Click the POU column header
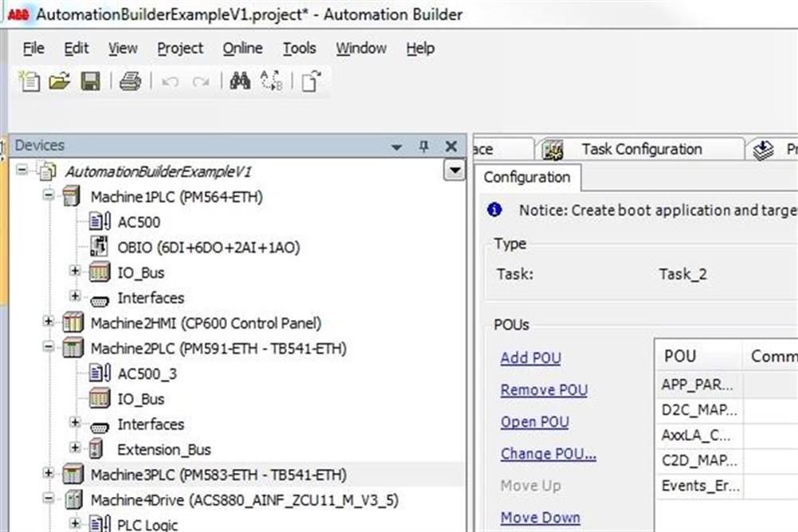 click(698, 356)
